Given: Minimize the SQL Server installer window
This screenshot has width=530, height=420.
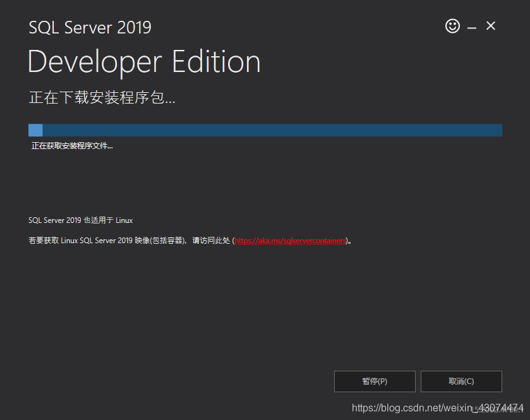Looking at the screenshot, I should click(471, 28).
